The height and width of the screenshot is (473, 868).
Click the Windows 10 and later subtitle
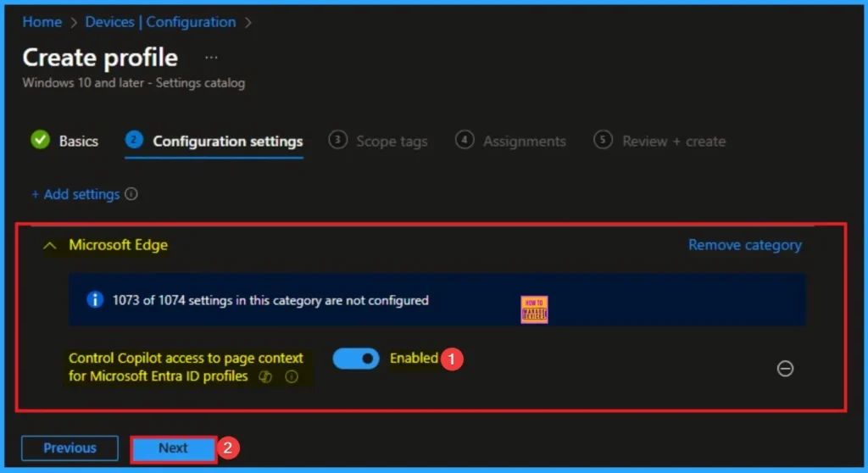[x=133, y=83]
